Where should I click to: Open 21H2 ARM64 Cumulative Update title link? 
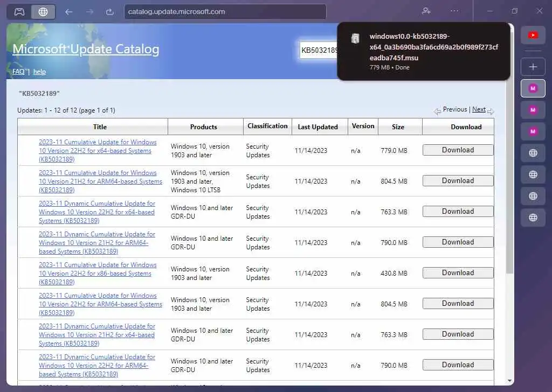100,181
